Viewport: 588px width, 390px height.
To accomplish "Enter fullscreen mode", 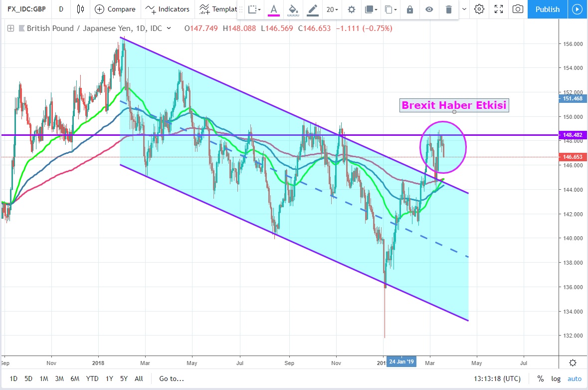I will point(499,9).
